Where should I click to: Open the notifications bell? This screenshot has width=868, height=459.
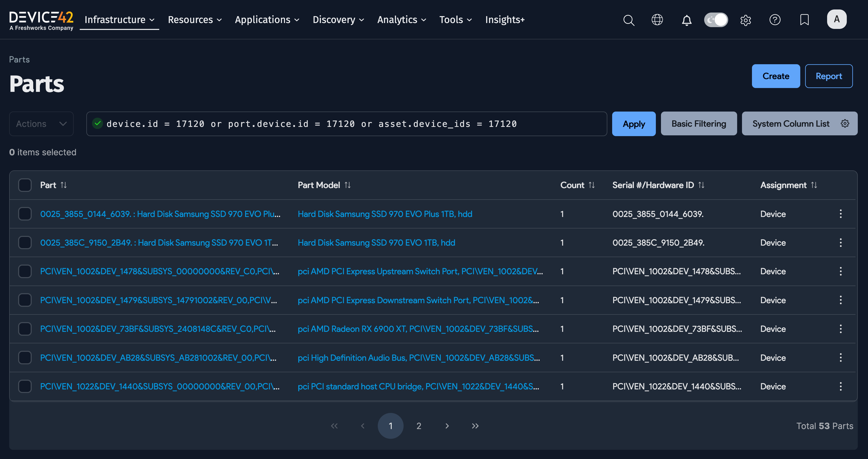[686, 20]
